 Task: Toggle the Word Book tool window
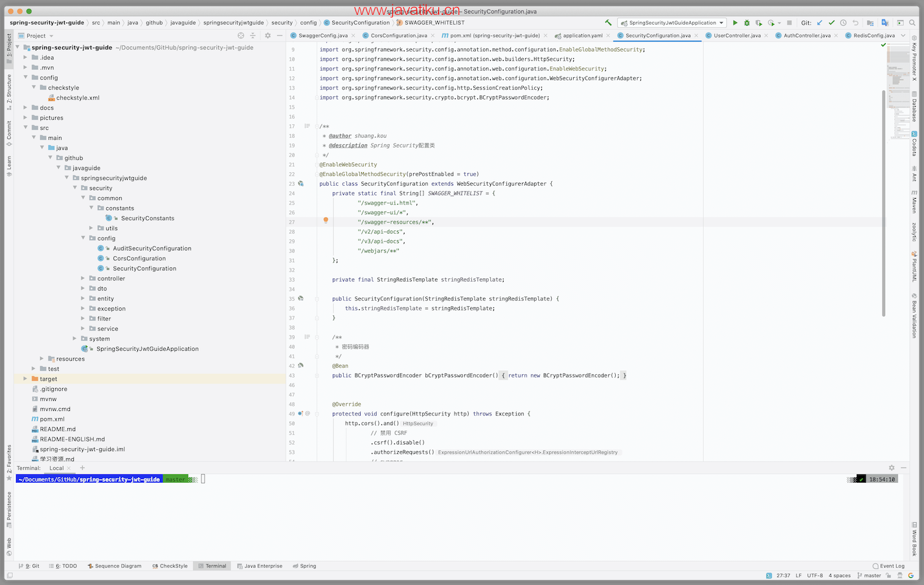coord(914,540)
